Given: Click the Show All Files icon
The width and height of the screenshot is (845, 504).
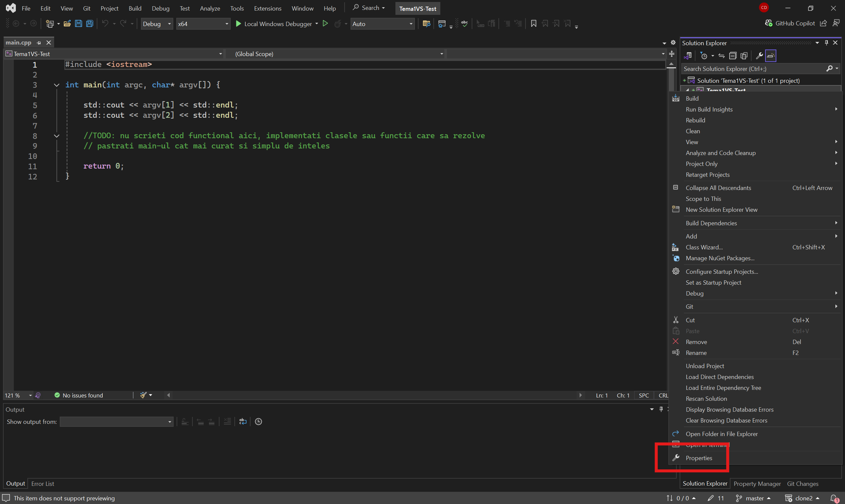Looking at the screenshot, I should coord(744,56).
